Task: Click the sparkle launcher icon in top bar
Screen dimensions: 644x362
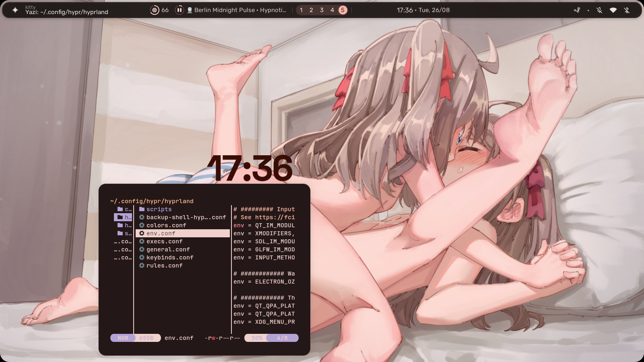Action: 15,10
